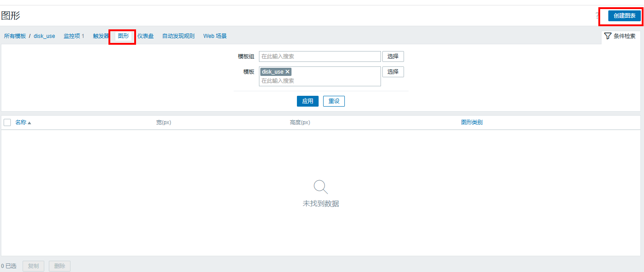Click the 创建图表 button

coord(624,16)
